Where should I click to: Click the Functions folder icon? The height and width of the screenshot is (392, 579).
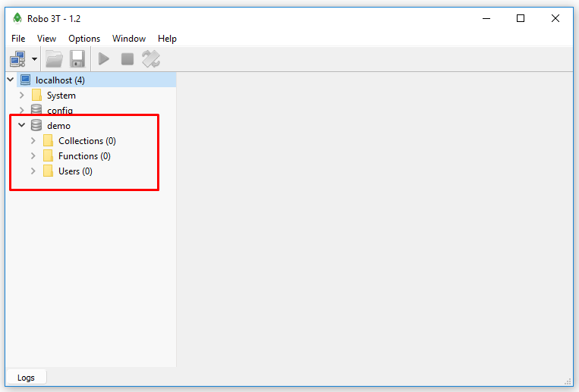pos(48,155)
